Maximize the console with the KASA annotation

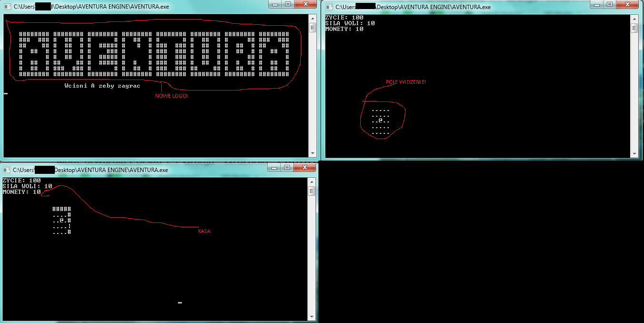[287, 167]
